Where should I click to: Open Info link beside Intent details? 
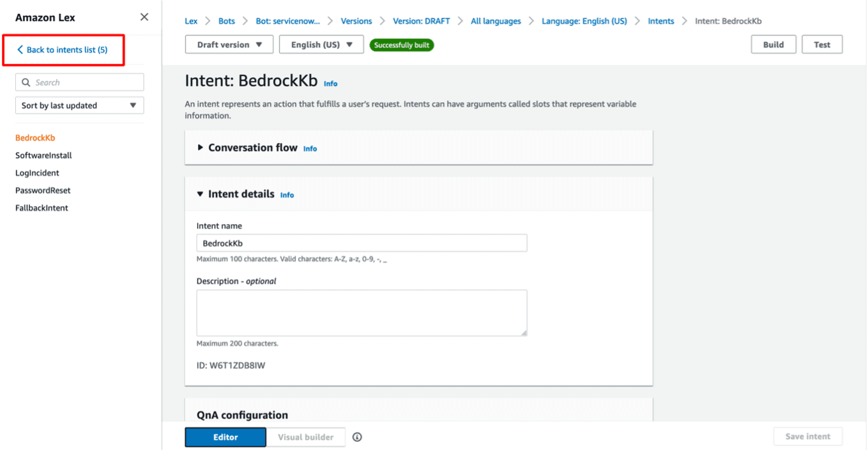(x=287, y=195)
